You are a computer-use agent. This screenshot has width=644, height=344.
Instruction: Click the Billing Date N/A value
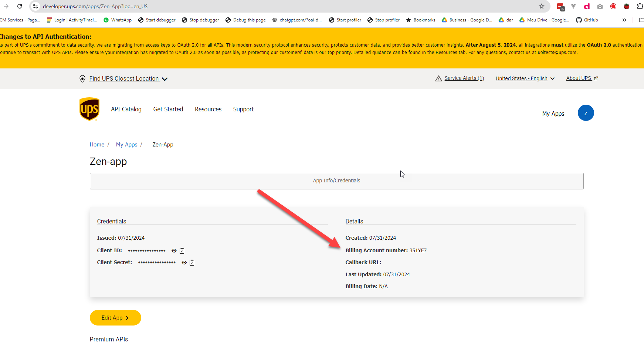click(383, 286)
